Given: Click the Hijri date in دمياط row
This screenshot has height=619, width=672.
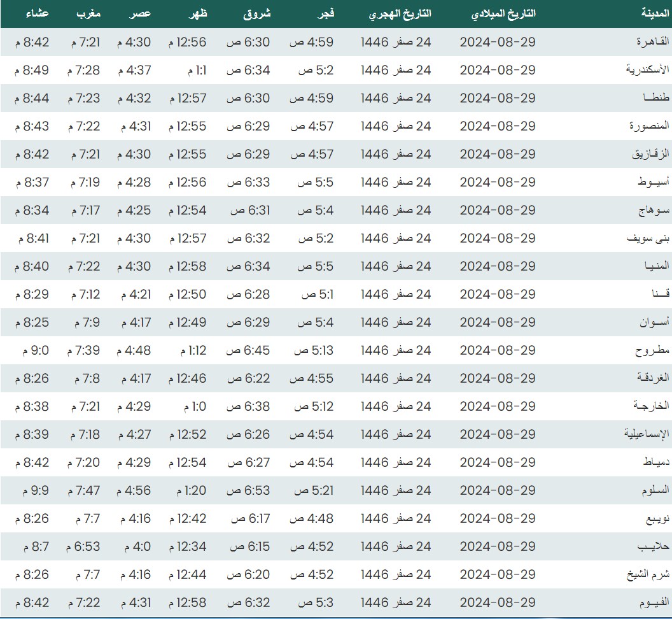Looking at the screenshot, I should (396, 462).
